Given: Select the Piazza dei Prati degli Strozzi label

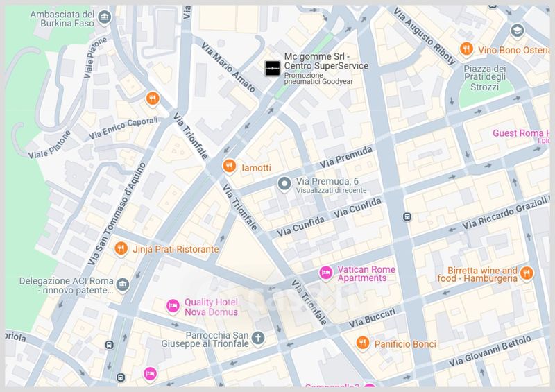Looking at the screenshot, I should 484,78.
